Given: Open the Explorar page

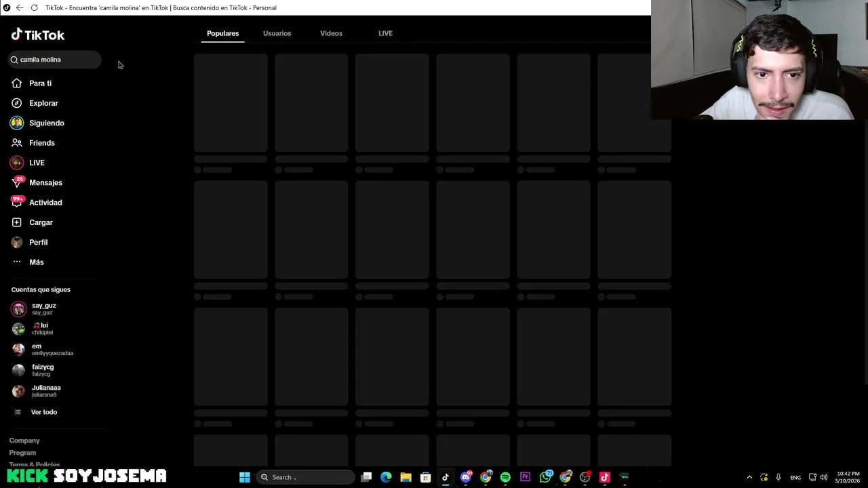Looking at the screenshot, I should point(35,103).
